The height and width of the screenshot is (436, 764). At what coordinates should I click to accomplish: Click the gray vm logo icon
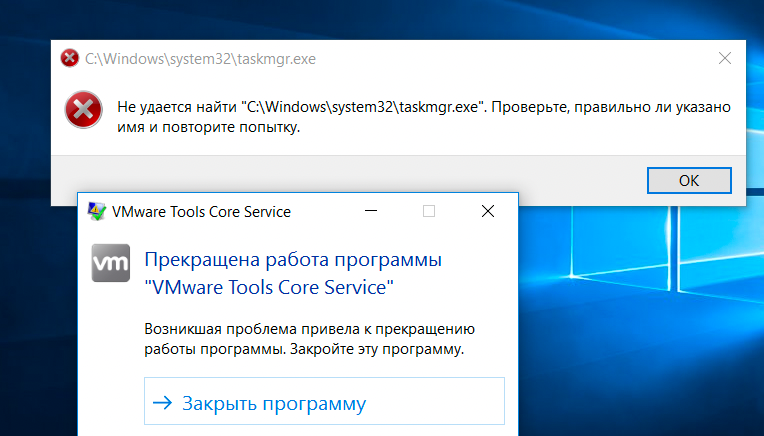point(111,263)
